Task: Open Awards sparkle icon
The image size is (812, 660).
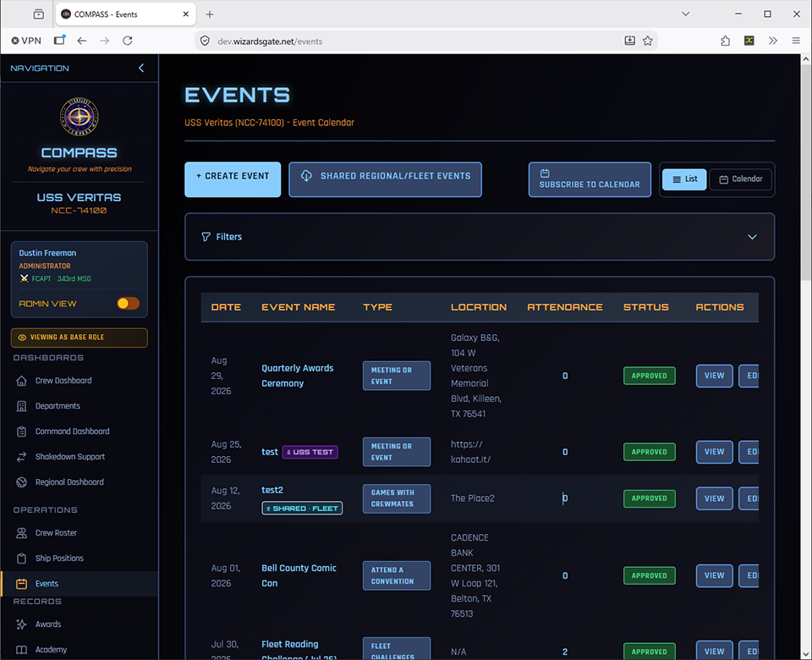Action: 21,624
